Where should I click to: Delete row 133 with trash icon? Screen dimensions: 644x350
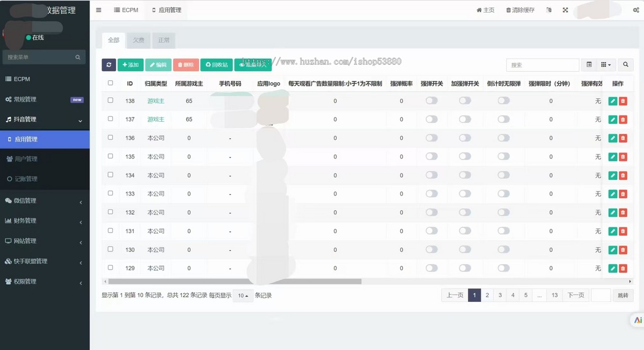click(x=623, y=194)
